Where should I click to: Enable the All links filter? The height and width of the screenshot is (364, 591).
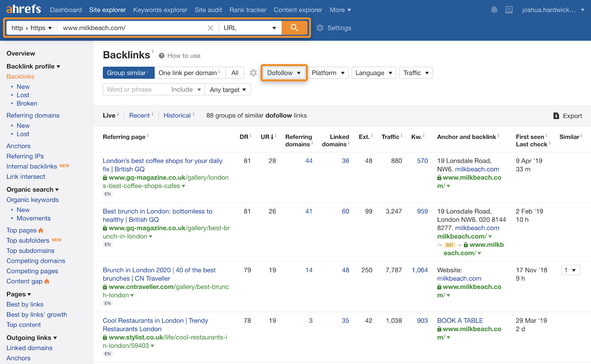pos(235,73)
